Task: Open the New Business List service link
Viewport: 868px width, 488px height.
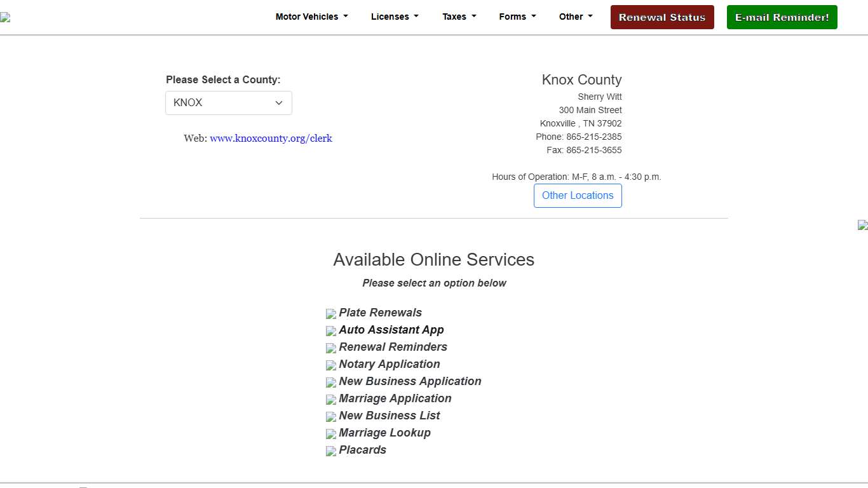Action: (x=389, y=416)
